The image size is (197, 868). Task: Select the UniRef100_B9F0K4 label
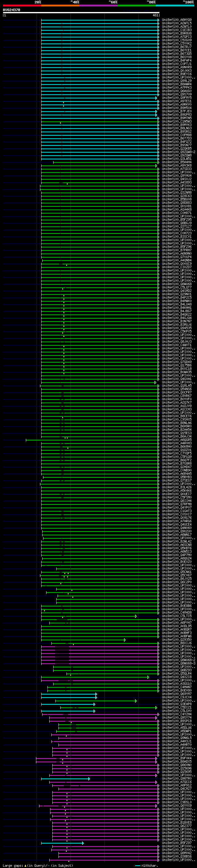point(177,758)
